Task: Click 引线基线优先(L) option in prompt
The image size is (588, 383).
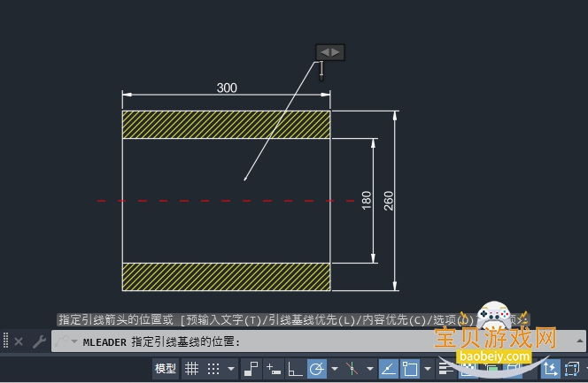Action: 312,319
